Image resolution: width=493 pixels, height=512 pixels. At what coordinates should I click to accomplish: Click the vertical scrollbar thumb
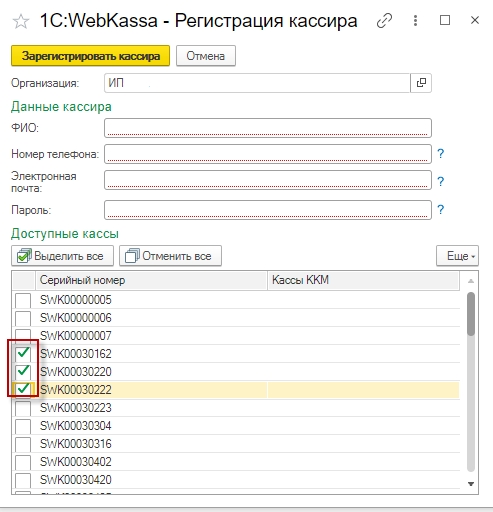(x=471, y=314)
